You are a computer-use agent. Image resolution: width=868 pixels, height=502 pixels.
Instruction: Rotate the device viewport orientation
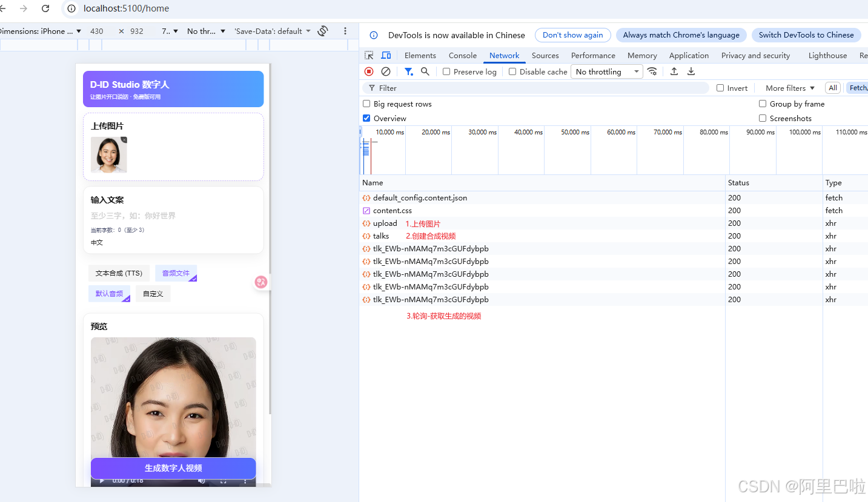click(x=323, y=31)
